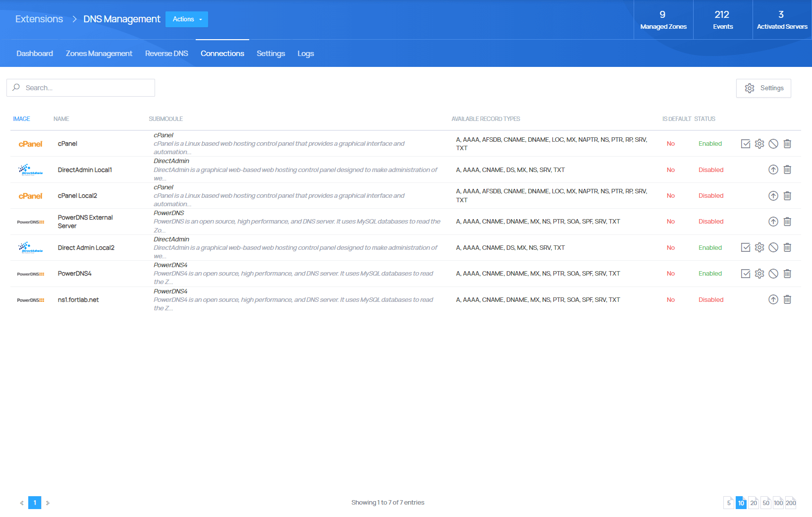Viewport: 812px width, 517px height.
Task: Click the 'ns1.fortlab.net' name cell
Action: [78, 300]
